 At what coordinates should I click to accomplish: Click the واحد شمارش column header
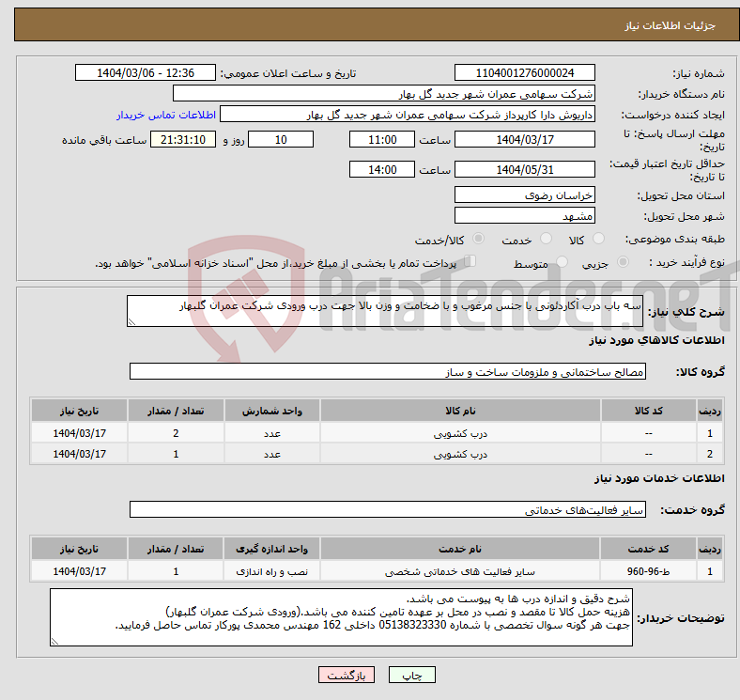pos(271,411)
